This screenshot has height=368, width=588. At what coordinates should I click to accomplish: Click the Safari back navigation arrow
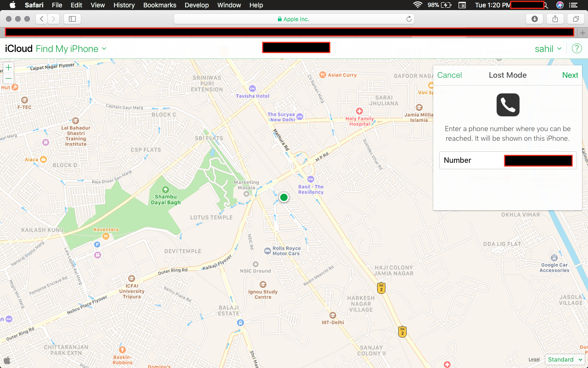tap(42, 19)
